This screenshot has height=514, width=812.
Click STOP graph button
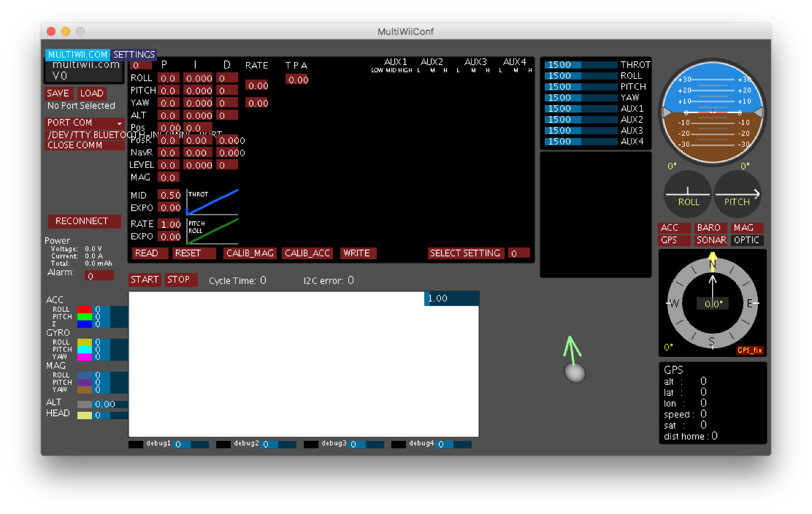point(181,279)
